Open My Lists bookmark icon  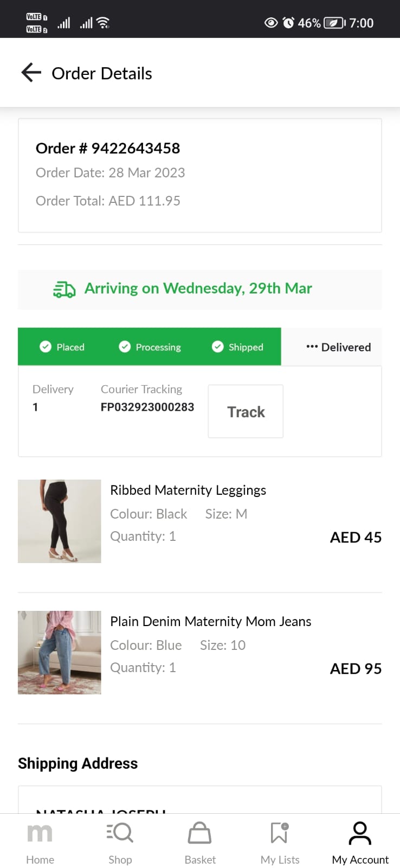pos(280,833)
